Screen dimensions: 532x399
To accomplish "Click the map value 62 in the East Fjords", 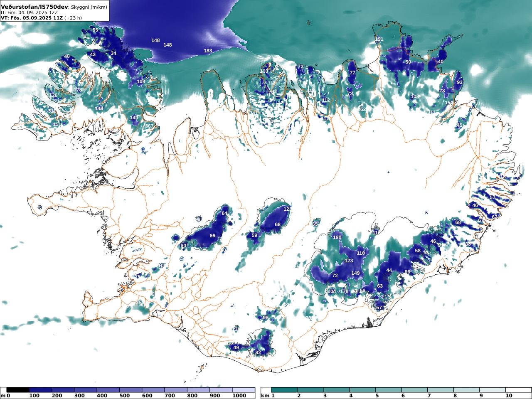I will pyautogui.click(x=495, y=217).
